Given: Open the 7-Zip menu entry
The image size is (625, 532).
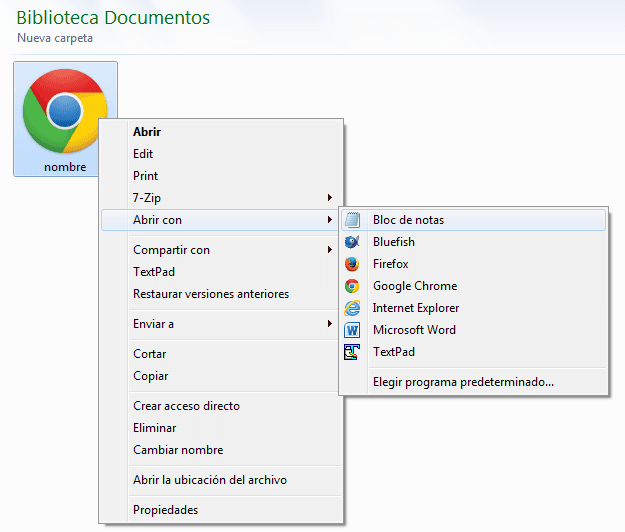Looking at the screenshot, I should (x=222, y=198).
